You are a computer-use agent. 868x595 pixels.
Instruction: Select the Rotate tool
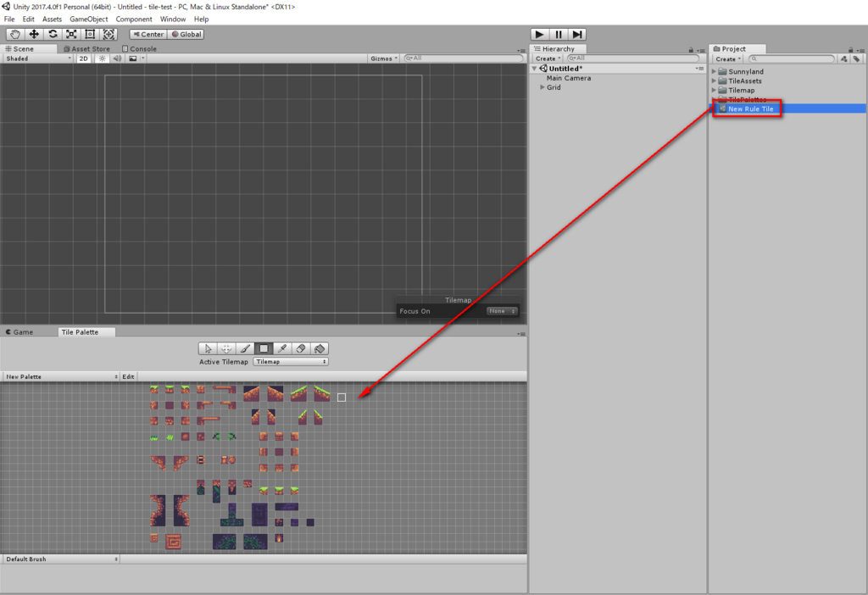pyautogui.click(x=53, y=34)
